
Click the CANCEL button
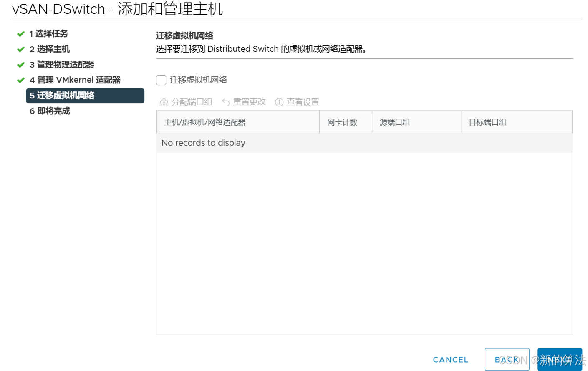(451, 360)
